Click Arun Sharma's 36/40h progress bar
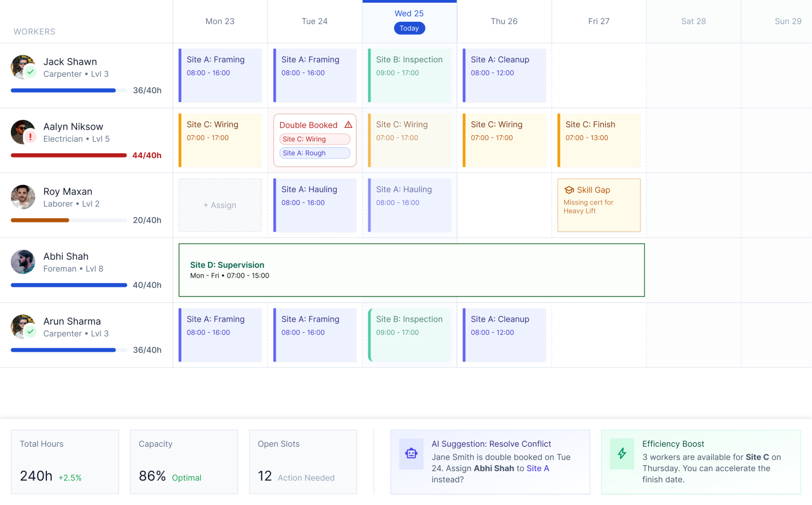Screen dimensions: 812x505 (x=69, y=350)
